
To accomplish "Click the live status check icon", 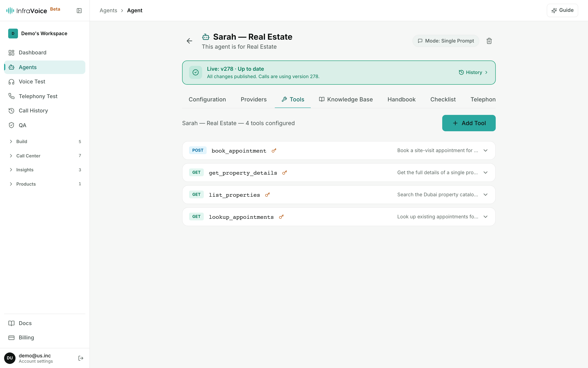I will (x=196, y=72).
